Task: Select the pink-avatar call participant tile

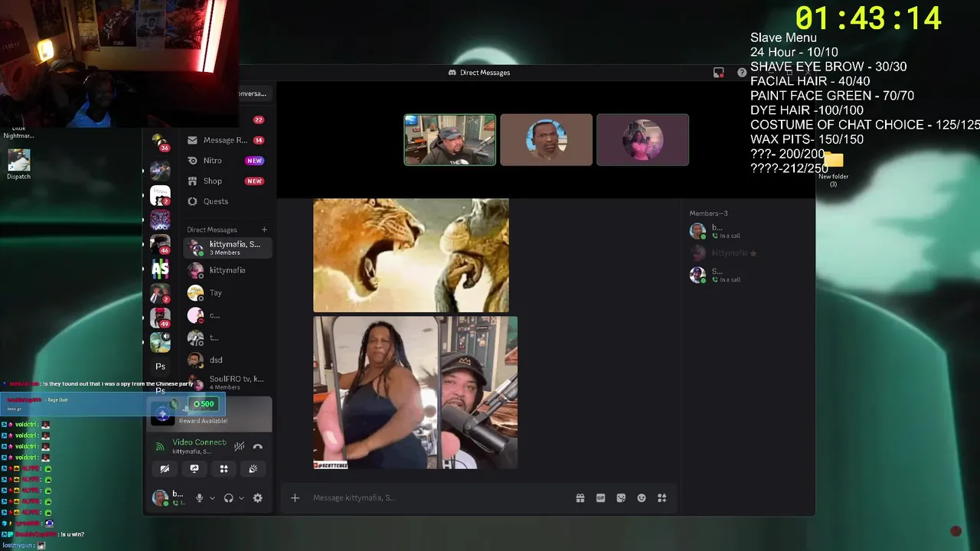Action: click(642, 140)
